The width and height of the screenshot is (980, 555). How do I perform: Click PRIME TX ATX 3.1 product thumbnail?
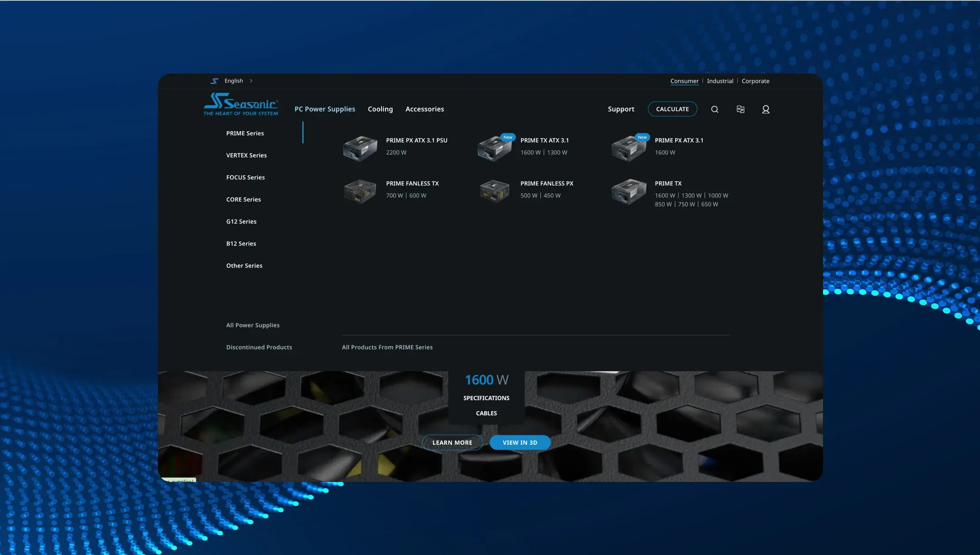(495, 148)
